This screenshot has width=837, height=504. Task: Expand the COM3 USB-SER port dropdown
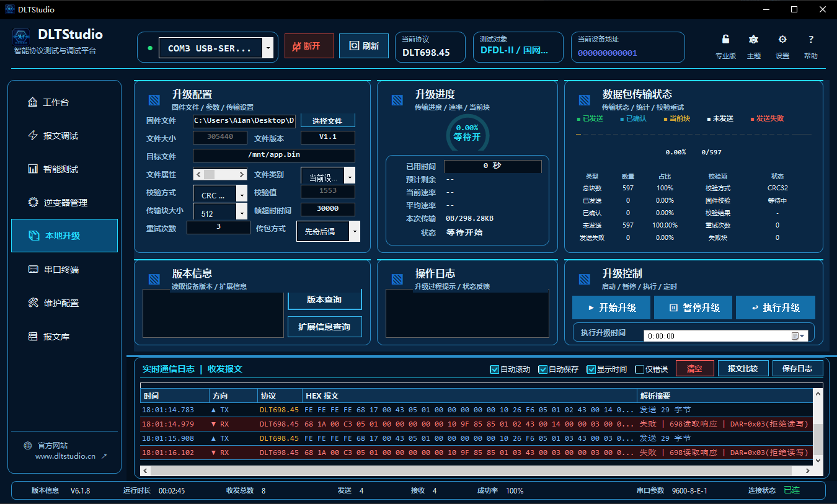267,48
